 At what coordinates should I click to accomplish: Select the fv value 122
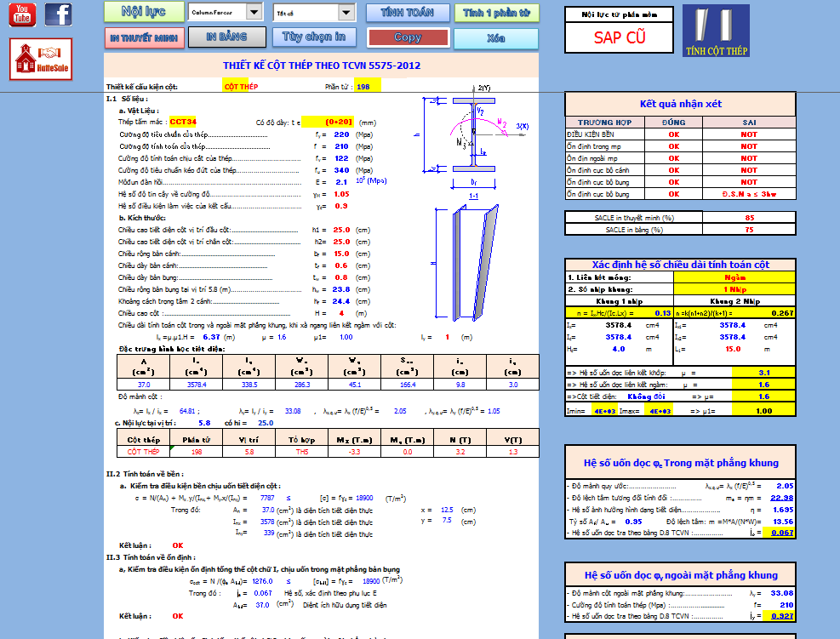coord(341,158)
